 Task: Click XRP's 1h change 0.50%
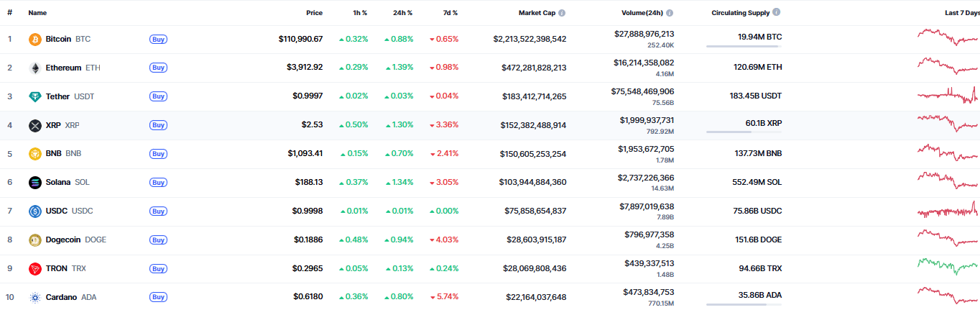[353, 125]
